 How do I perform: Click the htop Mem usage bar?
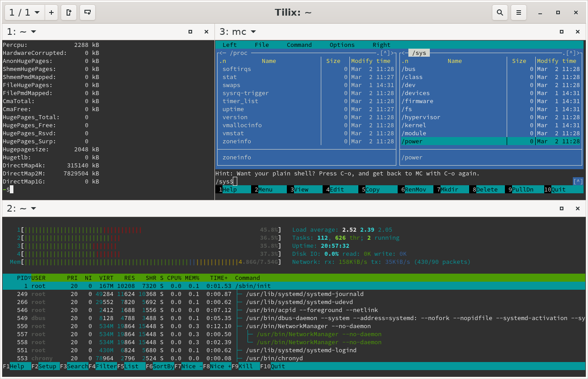(146, 262)
